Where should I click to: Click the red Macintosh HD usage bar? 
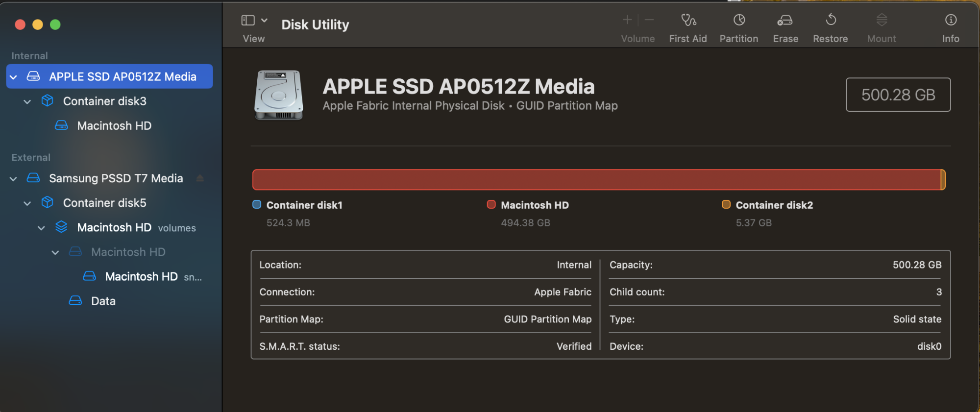[596, 180]
